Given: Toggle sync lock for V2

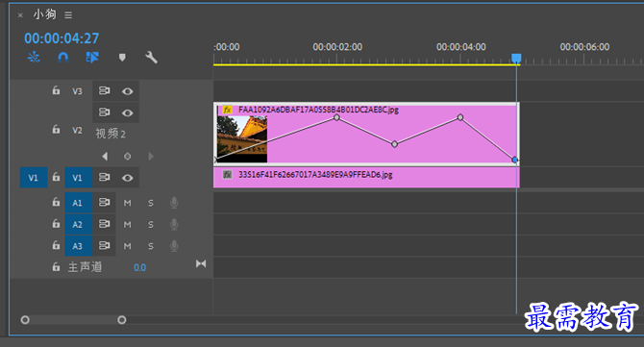Looking at the screenshot, I should tap(105, 112).
